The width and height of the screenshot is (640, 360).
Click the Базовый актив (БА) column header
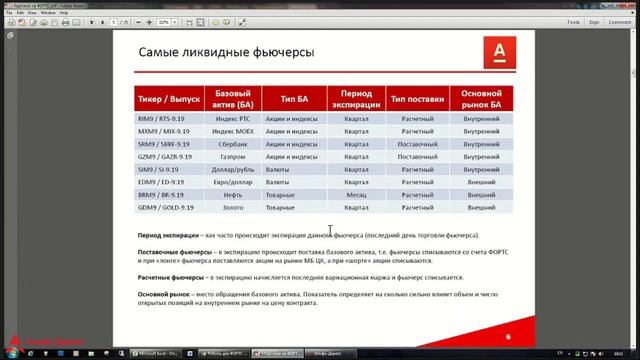[233, 99]
